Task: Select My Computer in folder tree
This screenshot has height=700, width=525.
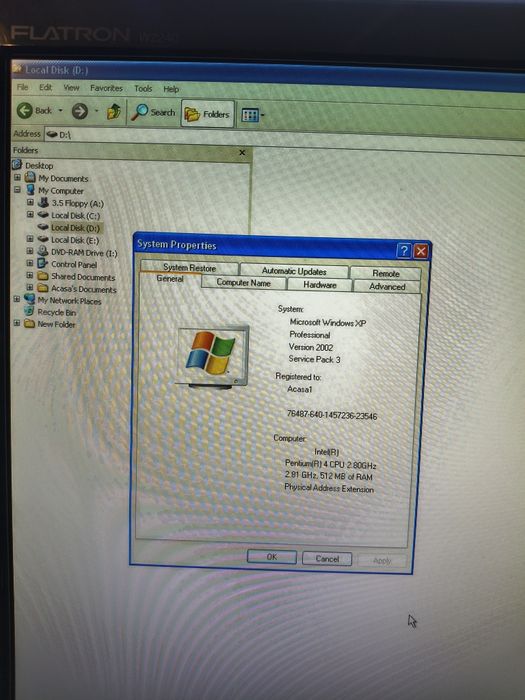Action: 61,191
